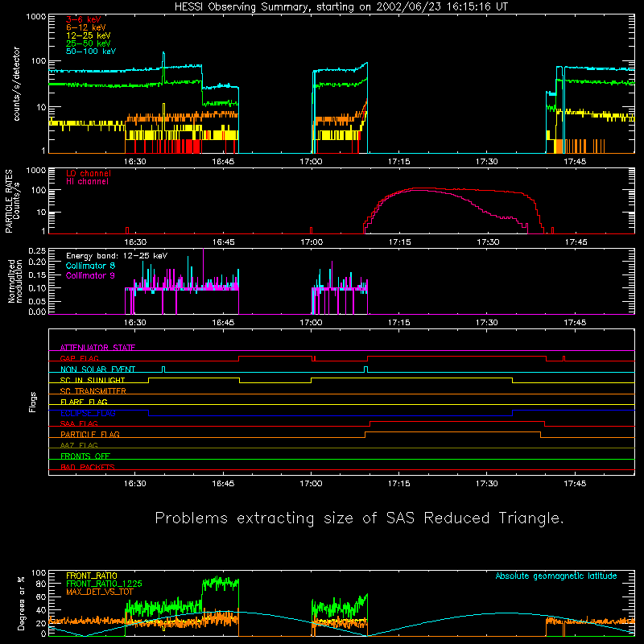Viewport: 644px width, 644px height.
Task: Click the 17:15 tick below the Flags panel
Action: point(398,484)
